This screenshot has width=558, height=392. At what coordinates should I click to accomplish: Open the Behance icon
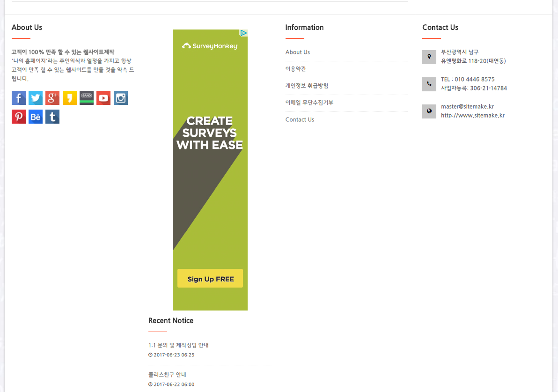pyautogui.click(x=36, y=117)
